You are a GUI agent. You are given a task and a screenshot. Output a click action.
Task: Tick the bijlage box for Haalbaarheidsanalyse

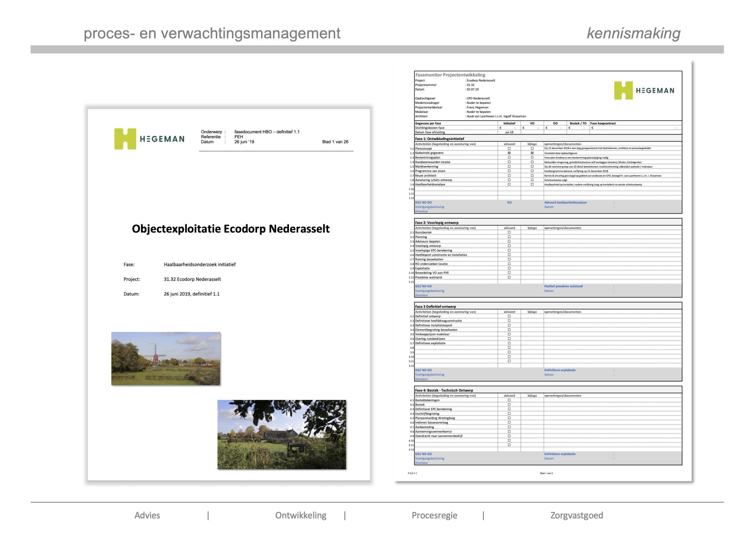[532, 184]
